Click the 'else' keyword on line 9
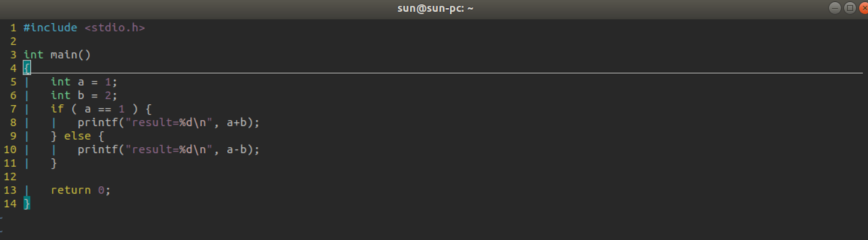The width and height of the screenshot is (868, 240). [x=77, y=136]
